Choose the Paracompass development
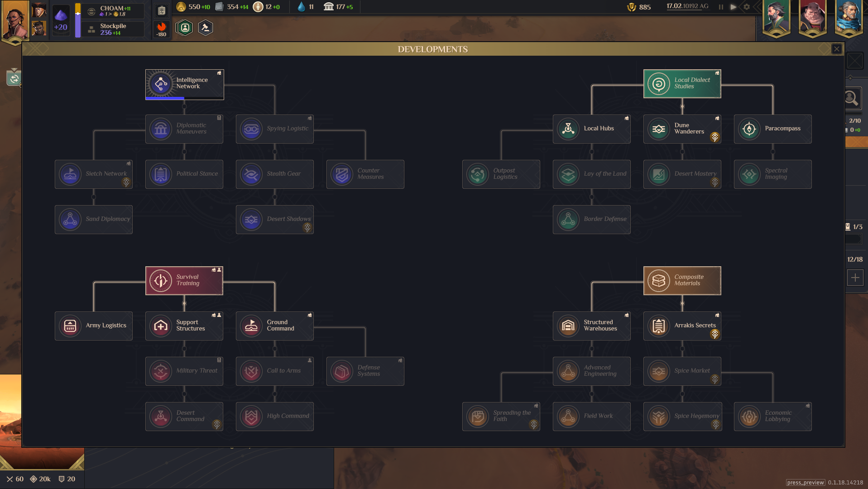The height and width of the screenshot is (489, 868). pos(773,129)
